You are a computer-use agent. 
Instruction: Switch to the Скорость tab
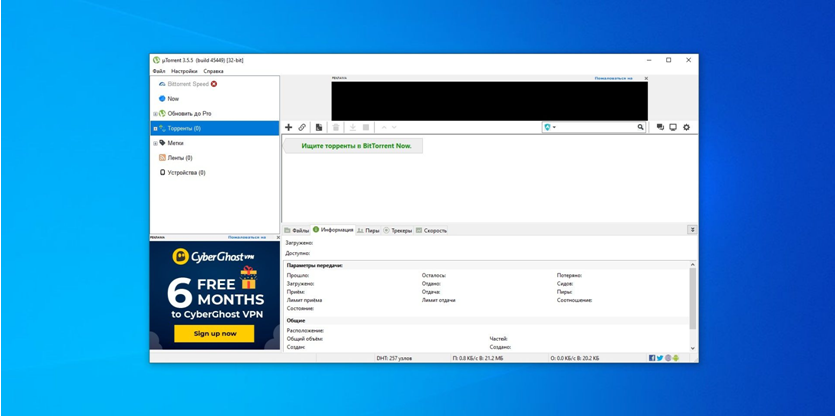click(x=431, y=230)
